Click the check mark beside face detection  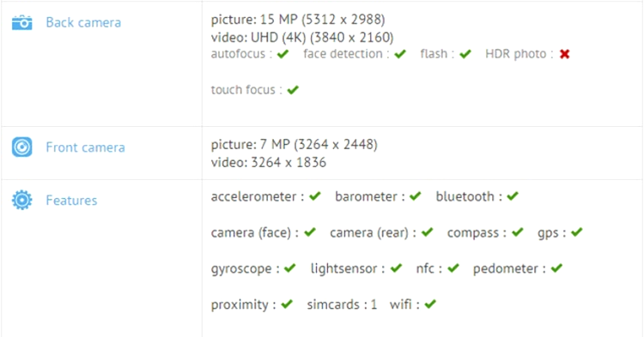point(400,54)
